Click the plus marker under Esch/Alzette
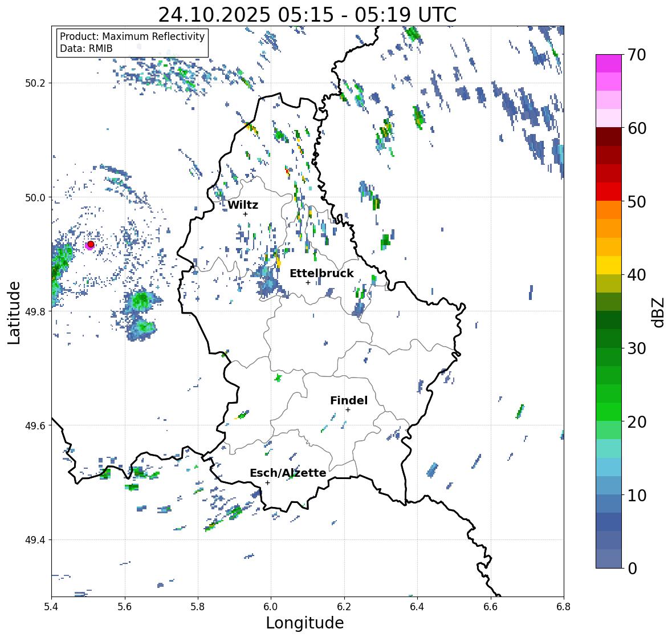 click(x=267, y=482)
